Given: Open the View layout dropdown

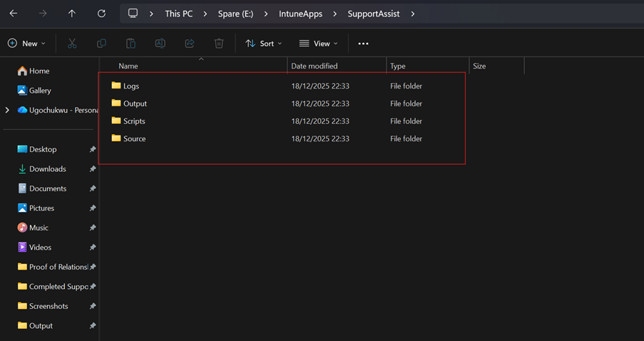Looking at the screenshot, I should coord(318,43).
